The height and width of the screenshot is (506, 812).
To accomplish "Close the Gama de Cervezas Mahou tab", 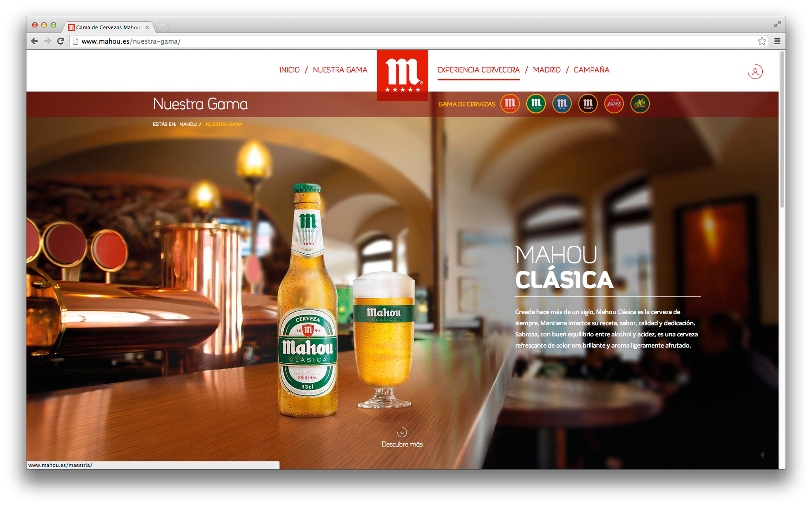I will pos(147,27).
